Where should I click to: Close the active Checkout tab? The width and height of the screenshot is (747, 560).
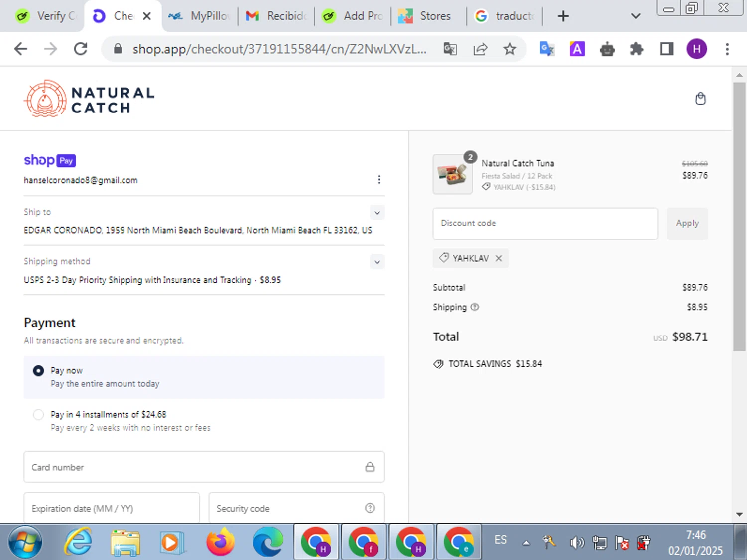pyautogui.click(x=147, y=16)
